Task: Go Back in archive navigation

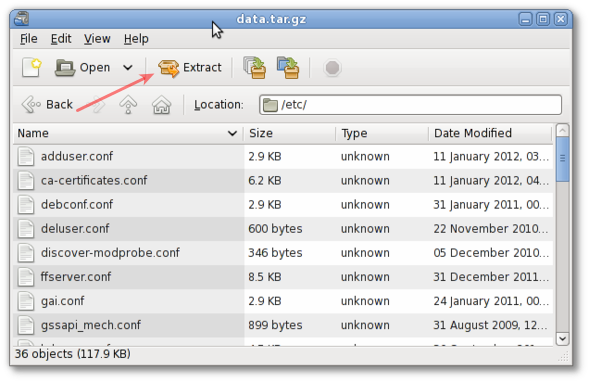Action: [47, 104]
